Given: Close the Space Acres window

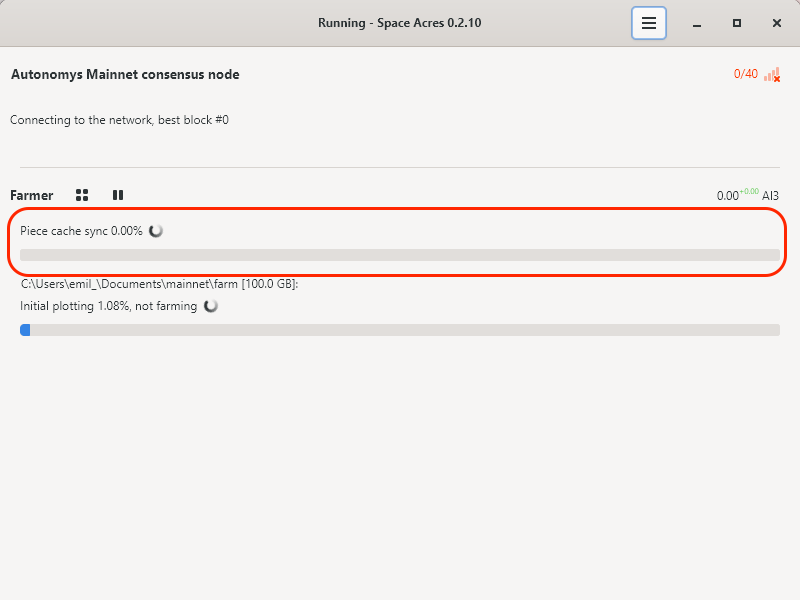Looking at the screenshot, I should pos(777,23).
